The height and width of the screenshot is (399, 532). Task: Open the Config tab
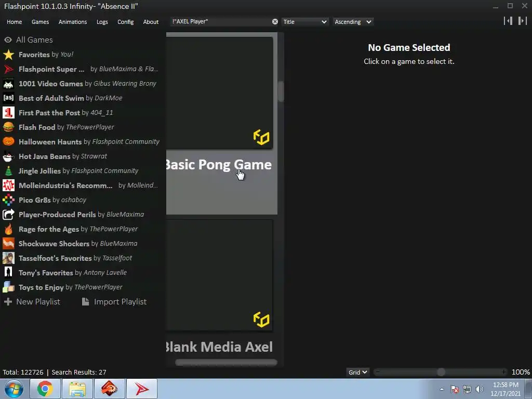(126, 22)
